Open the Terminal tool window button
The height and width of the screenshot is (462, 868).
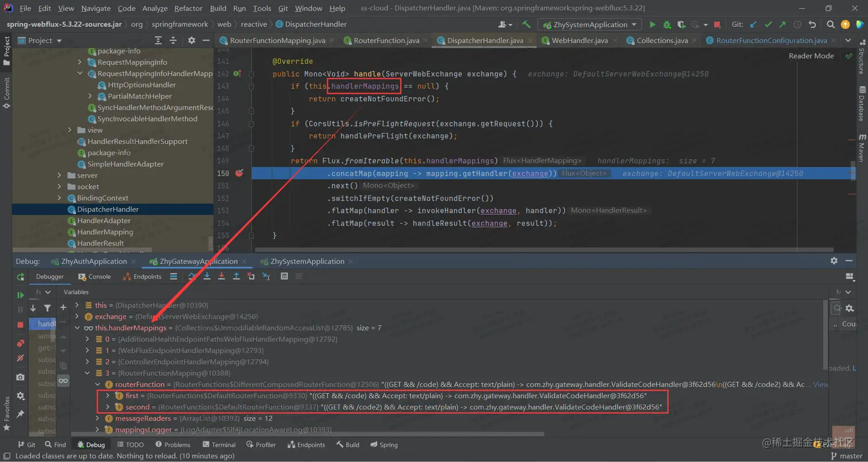[x=219, y=445]
